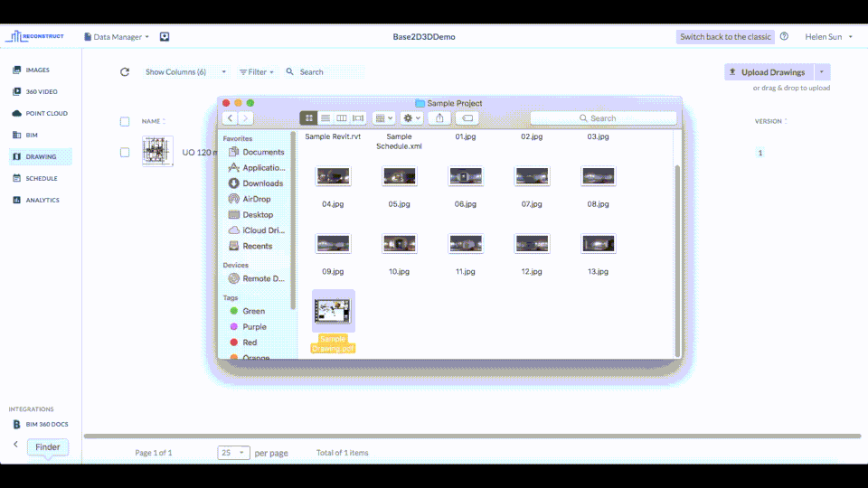Go forward in Finder window
Image resolution: width=868 pixels, height=488 pixels.
246,117
